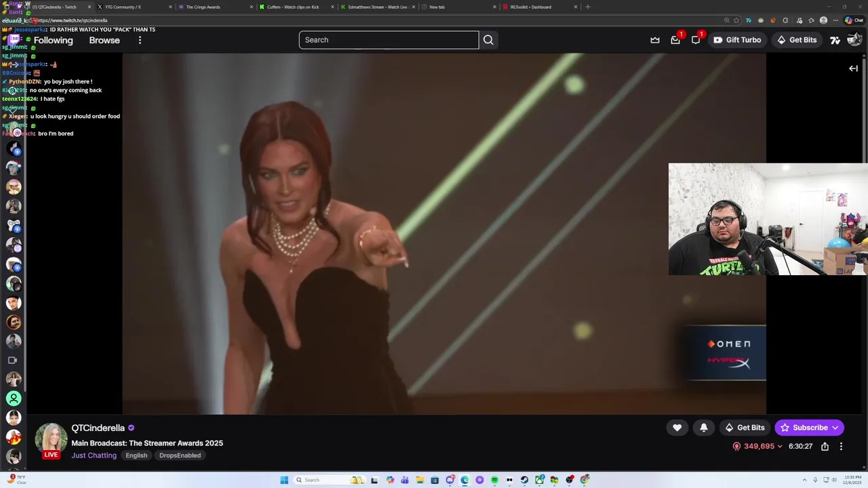Bookmark page with the star icon
868x488 pixels.
(x=736, y=20)
